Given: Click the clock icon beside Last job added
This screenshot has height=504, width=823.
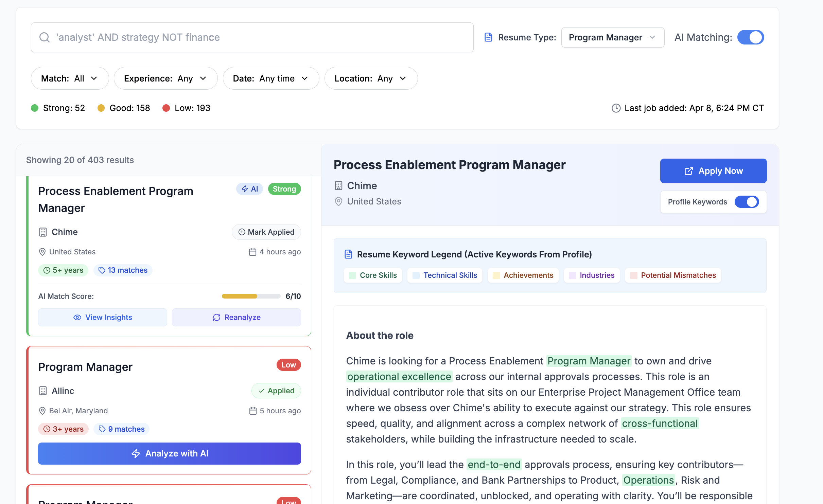Looking at the screenshot, I should (616, 108).
